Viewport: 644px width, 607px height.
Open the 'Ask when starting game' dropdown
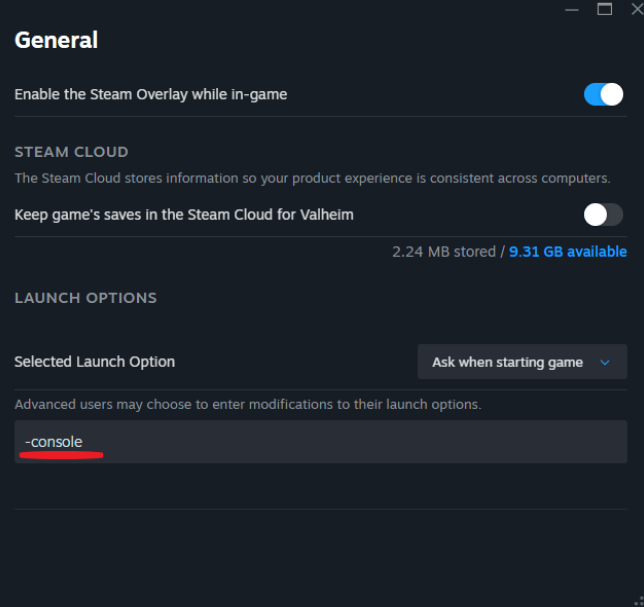coord(522,362)
